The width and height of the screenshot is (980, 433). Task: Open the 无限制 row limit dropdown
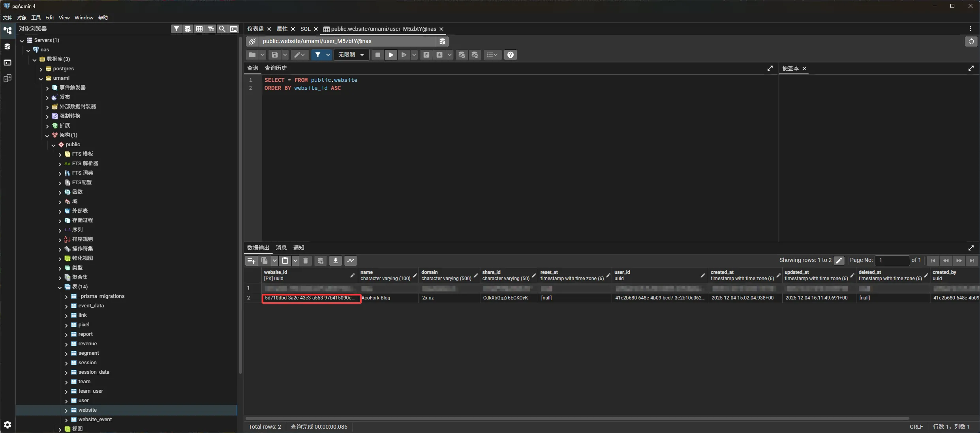pyautogui.click(x=351, y=55)
